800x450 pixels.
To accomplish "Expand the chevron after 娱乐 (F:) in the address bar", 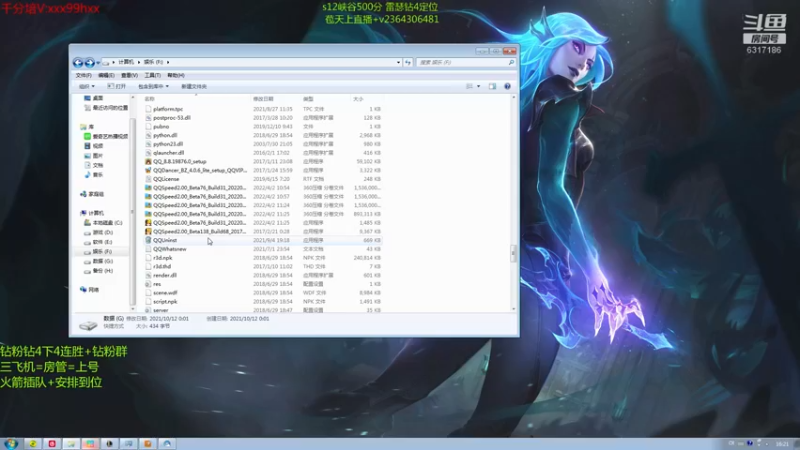I will (x=168, y=62).
